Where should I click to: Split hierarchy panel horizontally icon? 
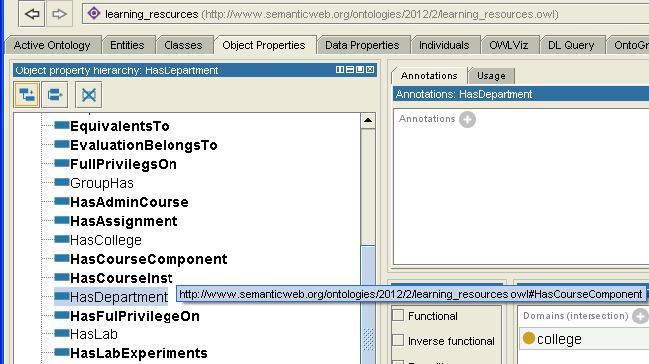350,70
